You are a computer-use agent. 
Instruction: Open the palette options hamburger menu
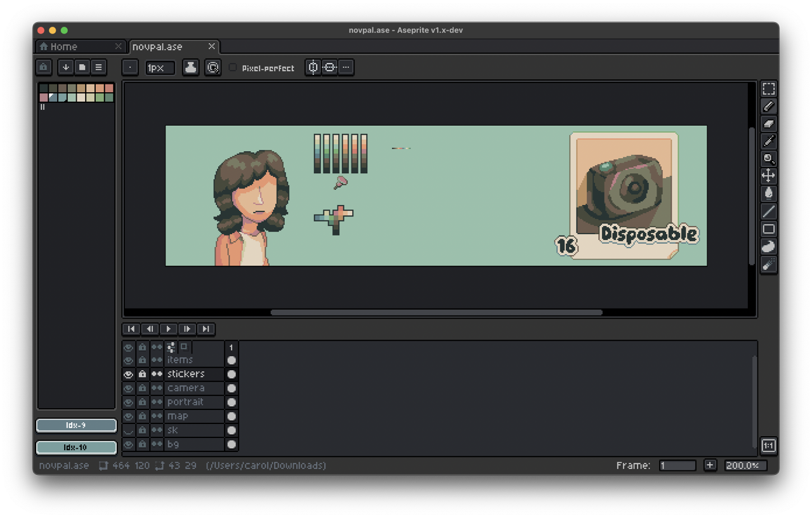tap(98, 67)
